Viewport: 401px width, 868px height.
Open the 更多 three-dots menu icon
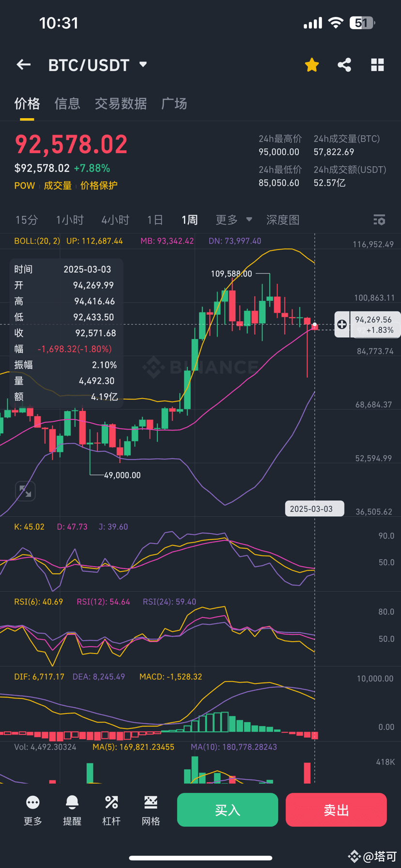tap(33, 803)
